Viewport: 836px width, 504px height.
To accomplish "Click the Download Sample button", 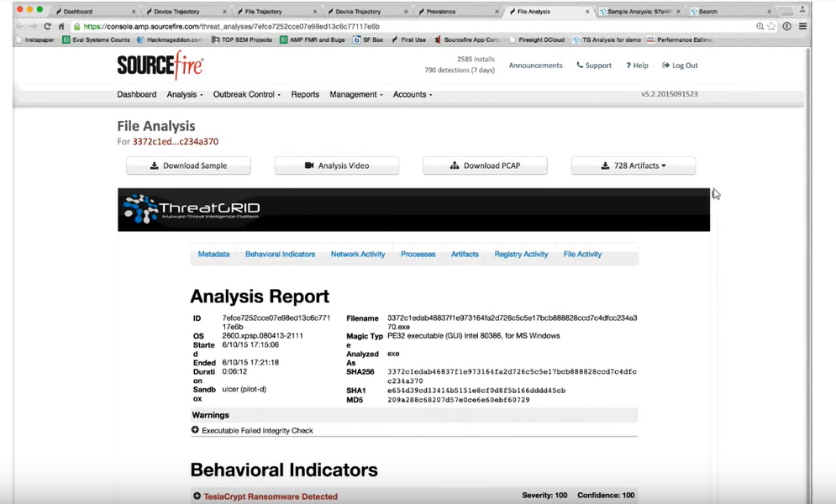I will (x=188, y=165).
